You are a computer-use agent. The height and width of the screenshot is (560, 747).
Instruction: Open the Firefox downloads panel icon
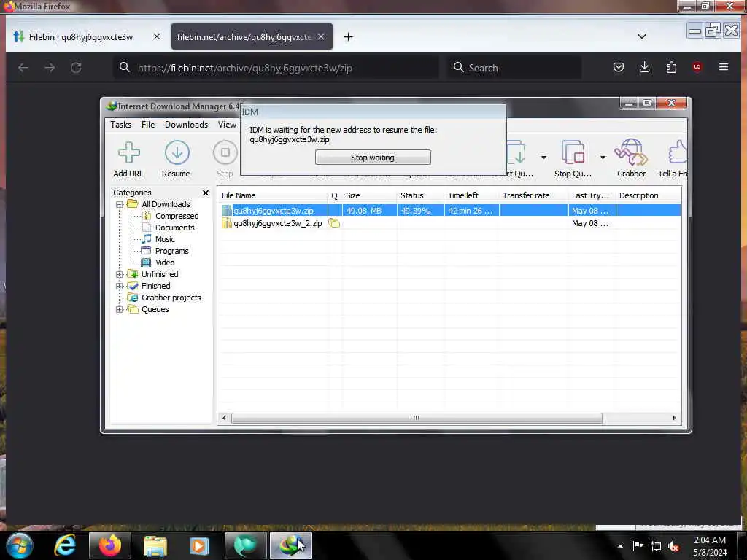(x=645, y=67)
